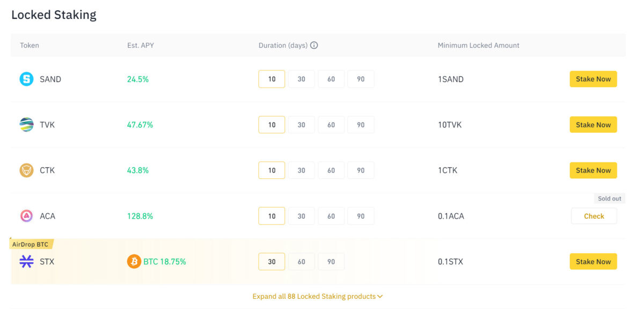Stake Now for TVK token
Viewport: 644px width, 309px height.
pyautogui.click(x=593, y=125)
